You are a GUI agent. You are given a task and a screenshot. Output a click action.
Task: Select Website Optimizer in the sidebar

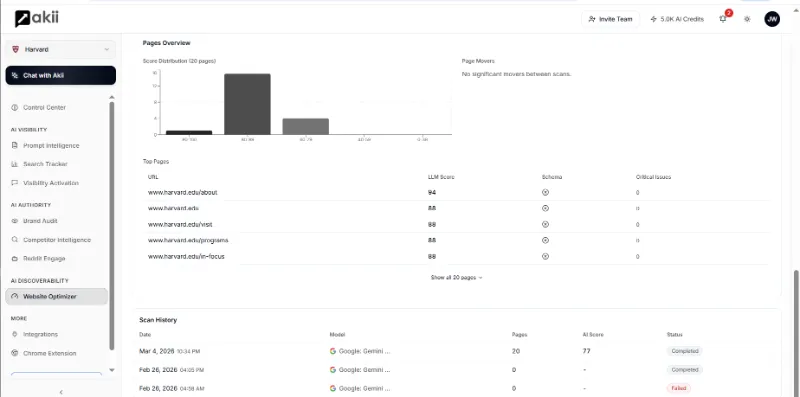click(x=57, y=296)
